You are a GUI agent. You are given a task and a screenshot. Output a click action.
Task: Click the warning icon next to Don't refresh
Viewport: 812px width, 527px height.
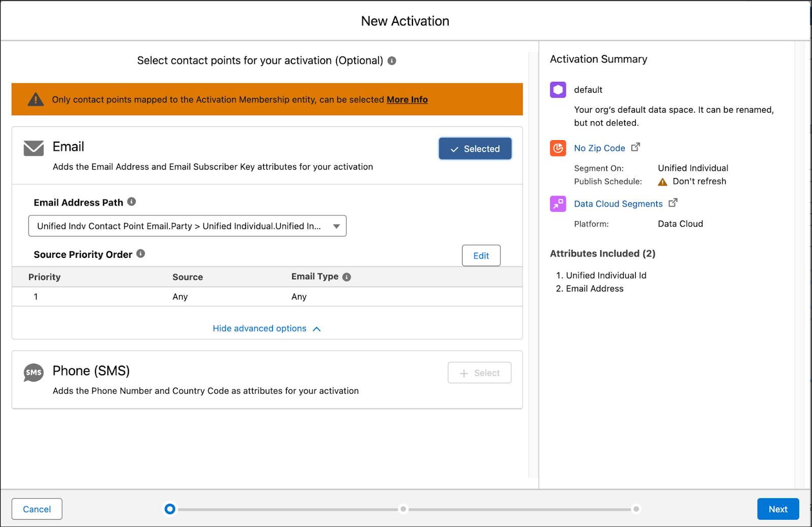[662, 181]
